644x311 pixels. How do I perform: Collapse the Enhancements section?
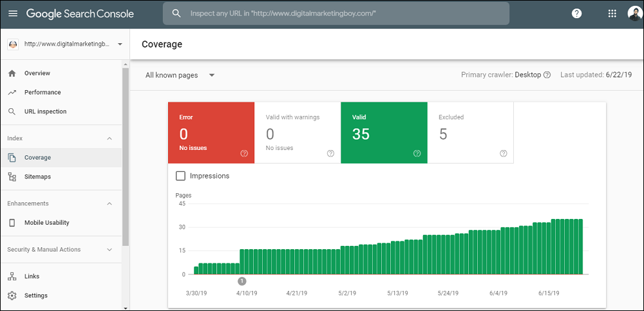click(x=109, y=203)
